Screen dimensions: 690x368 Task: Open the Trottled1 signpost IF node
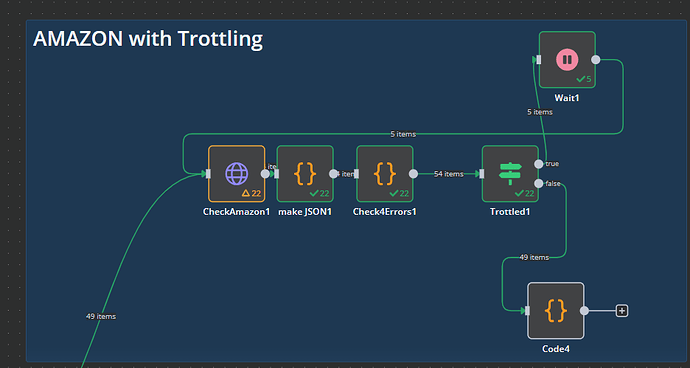(x=510, y=174)
